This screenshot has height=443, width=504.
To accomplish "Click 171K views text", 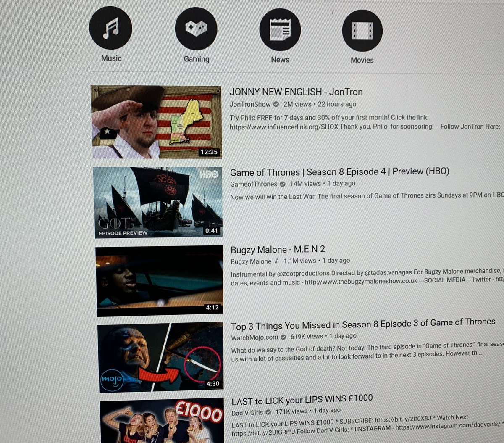I will click(x=291, y=411).
